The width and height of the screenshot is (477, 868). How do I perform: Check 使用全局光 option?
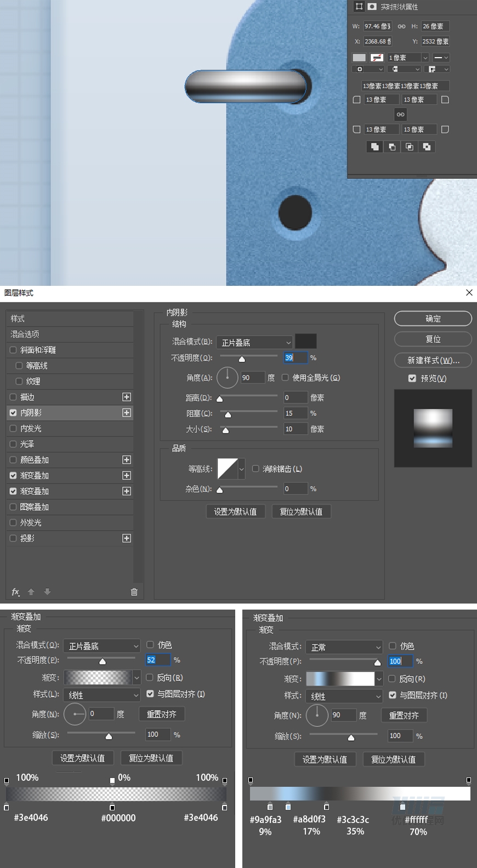(x=285, y=377)
